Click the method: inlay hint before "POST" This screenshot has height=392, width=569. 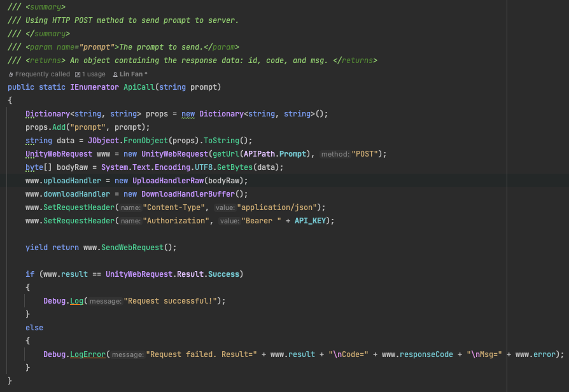point(334,154)
